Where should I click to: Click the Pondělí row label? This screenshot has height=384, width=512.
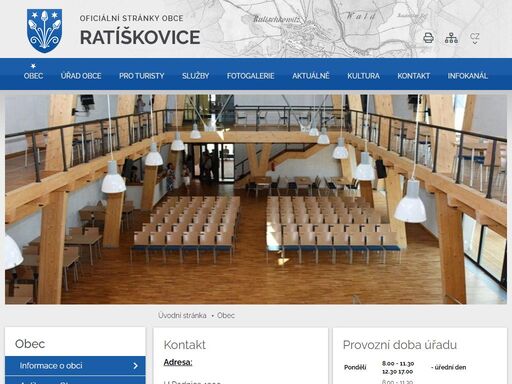355,367
